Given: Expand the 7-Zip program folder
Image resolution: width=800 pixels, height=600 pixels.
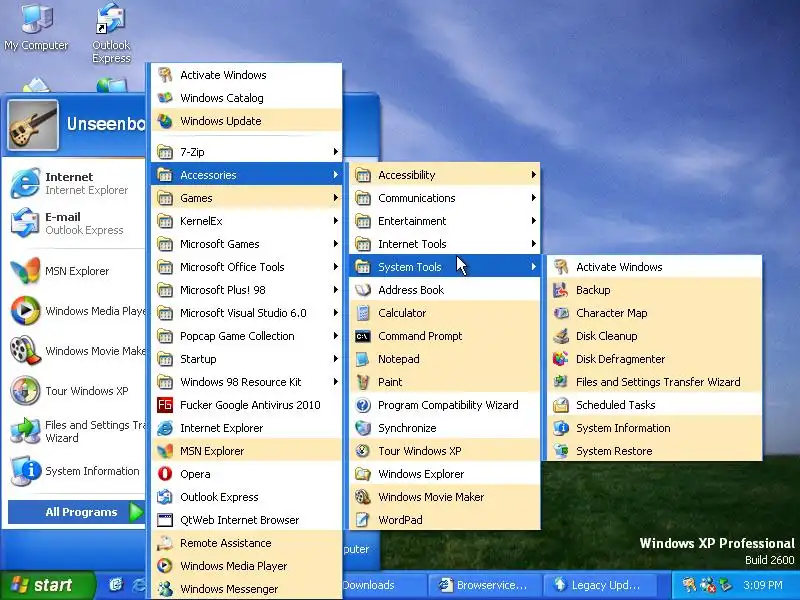Looking at the screenshot, I should [x=246, y=152].
